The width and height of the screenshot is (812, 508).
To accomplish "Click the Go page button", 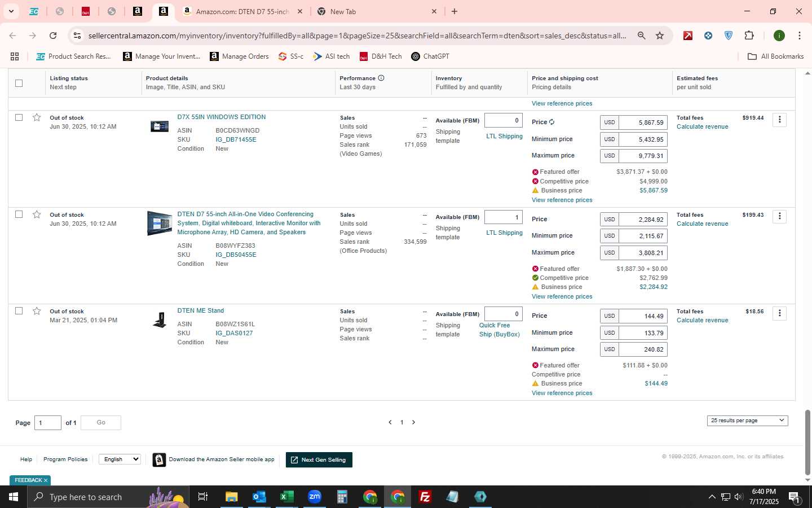I will (101, 423).
